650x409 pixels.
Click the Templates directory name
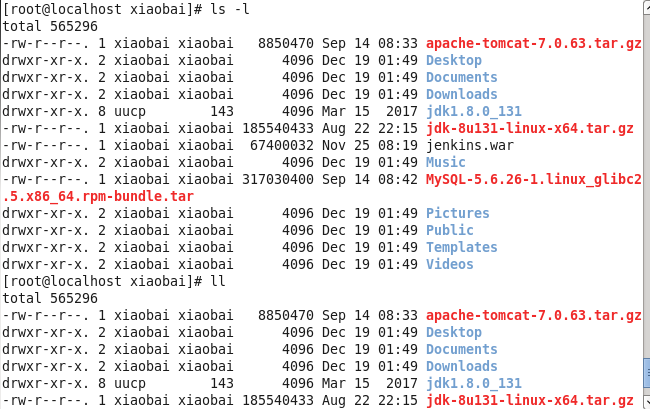tap(461, 247)
